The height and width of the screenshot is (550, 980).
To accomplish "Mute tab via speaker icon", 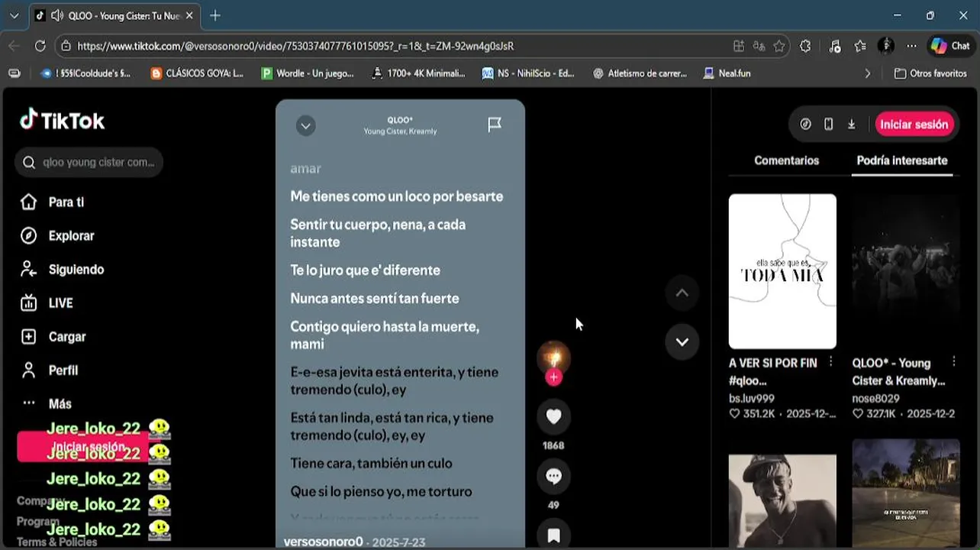I will pyautogui.click(x=57, y=15).
